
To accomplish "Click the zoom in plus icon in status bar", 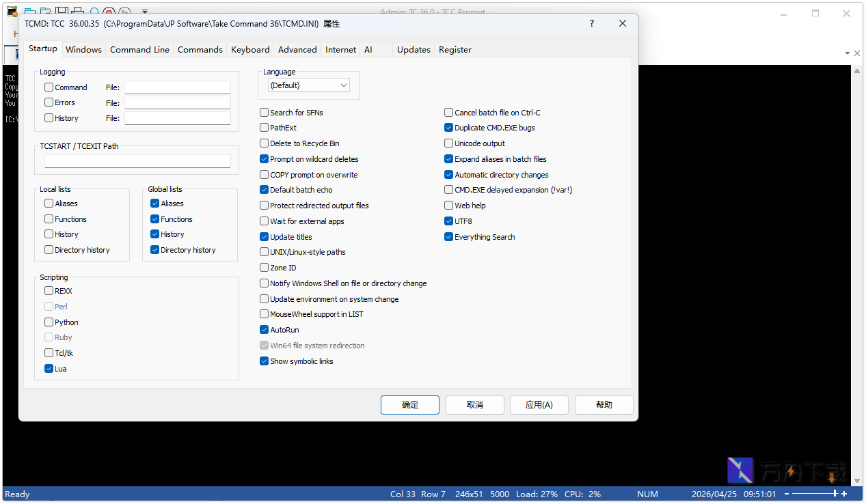I will 845,494.
